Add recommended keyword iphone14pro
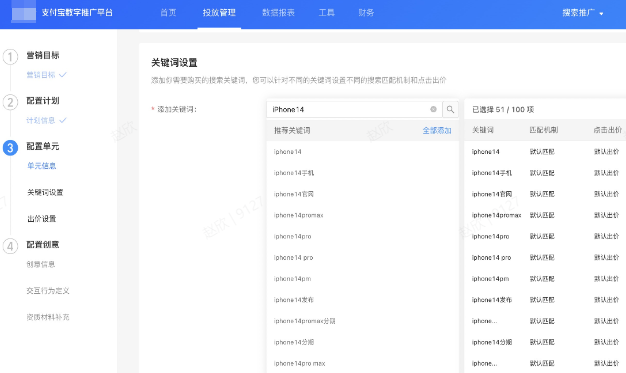The image size is (626, 373). pos(292,236)
